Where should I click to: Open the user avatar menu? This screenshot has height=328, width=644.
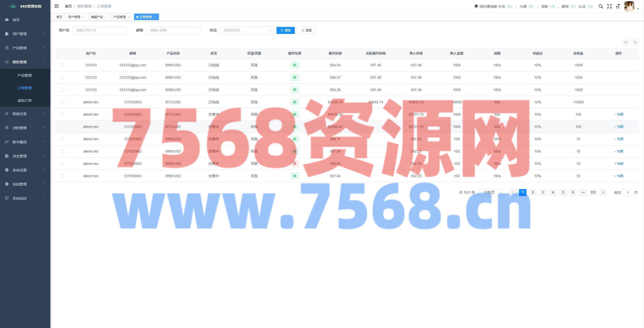[629, 6]
